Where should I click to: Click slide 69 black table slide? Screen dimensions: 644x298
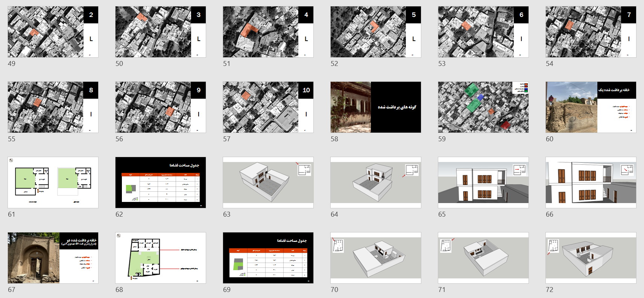(268, 258)
